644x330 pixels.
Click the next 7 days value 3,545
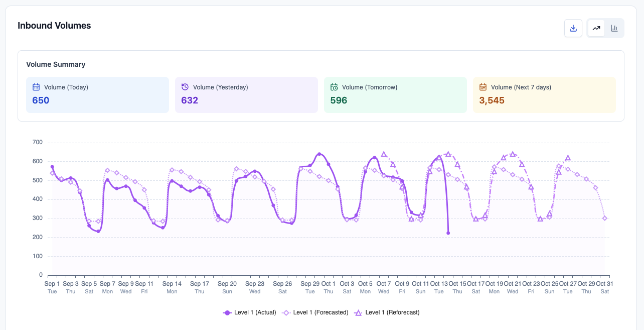click(492, 100)
